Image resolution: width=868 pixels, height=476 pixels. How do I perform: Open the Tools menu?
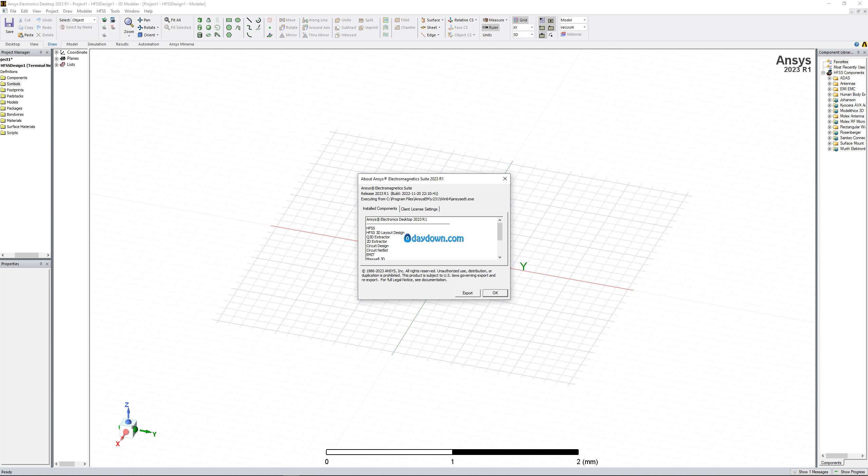click(115, 11)
